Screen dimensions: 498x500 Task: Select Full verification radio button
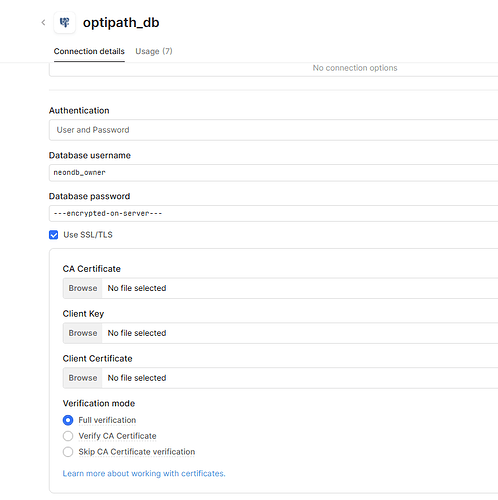[68, 420]
